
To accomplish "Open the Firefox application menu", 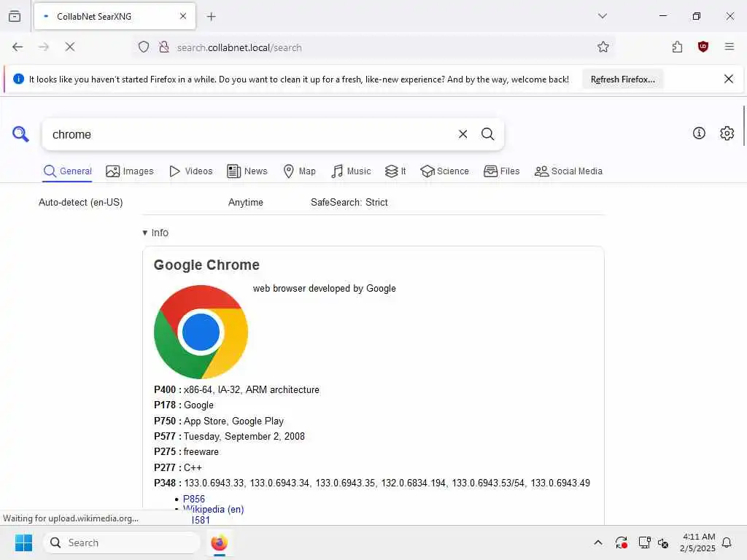I will point(729,47).
